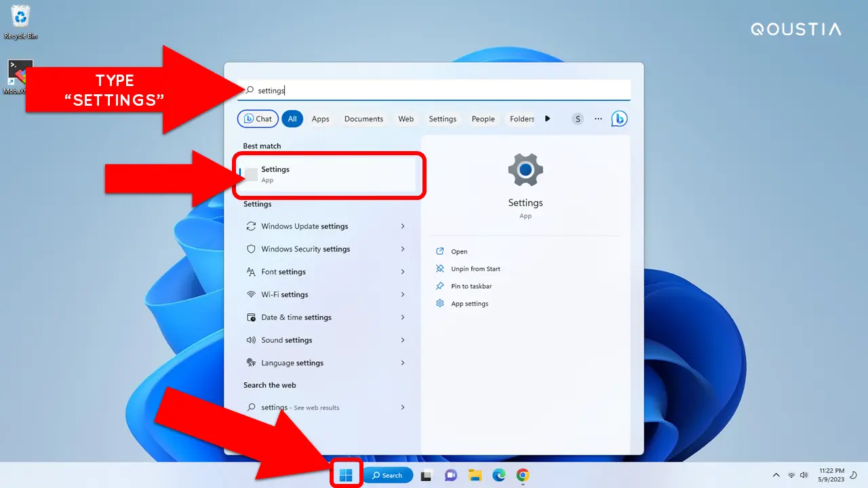This screenshot has width=868, height=488.
Task: Launch the Teams Chat taskbar icon
Action: pos(451,476)
